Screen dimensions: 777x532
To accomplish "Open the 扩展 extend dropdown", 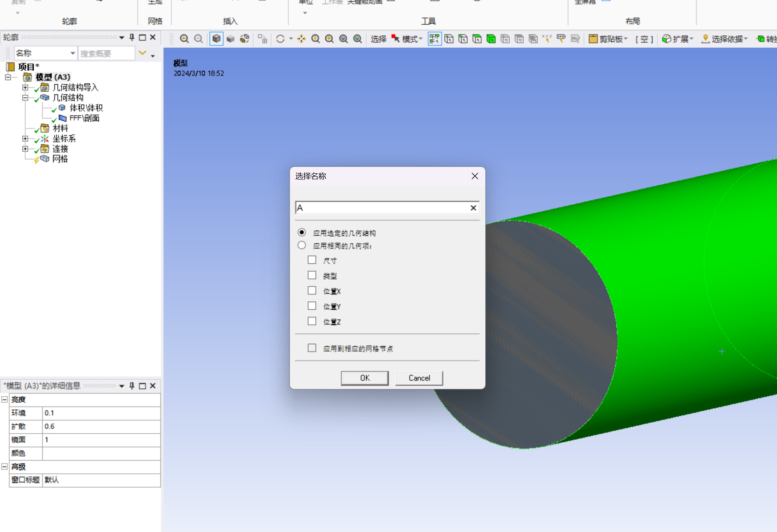I will (678, 39).
